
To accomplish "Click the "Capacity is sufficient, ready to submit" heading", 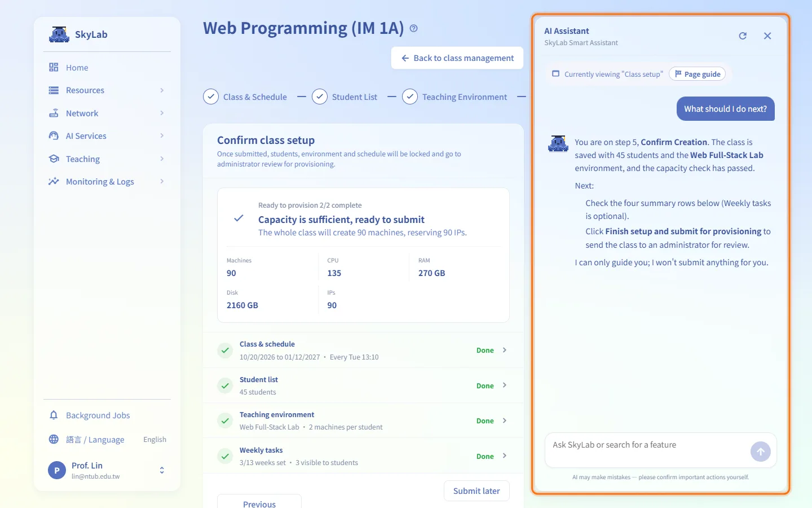I will tap(341, 220).
